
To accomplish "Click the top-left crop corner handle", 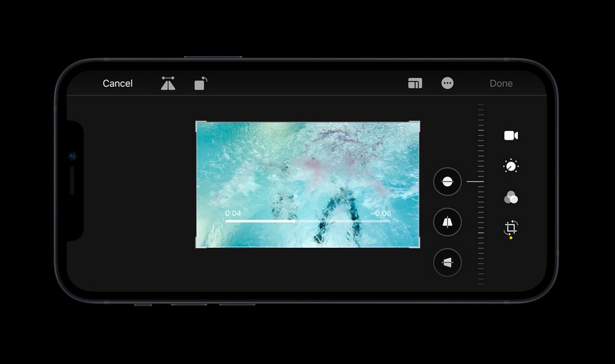I will point(197,122).
